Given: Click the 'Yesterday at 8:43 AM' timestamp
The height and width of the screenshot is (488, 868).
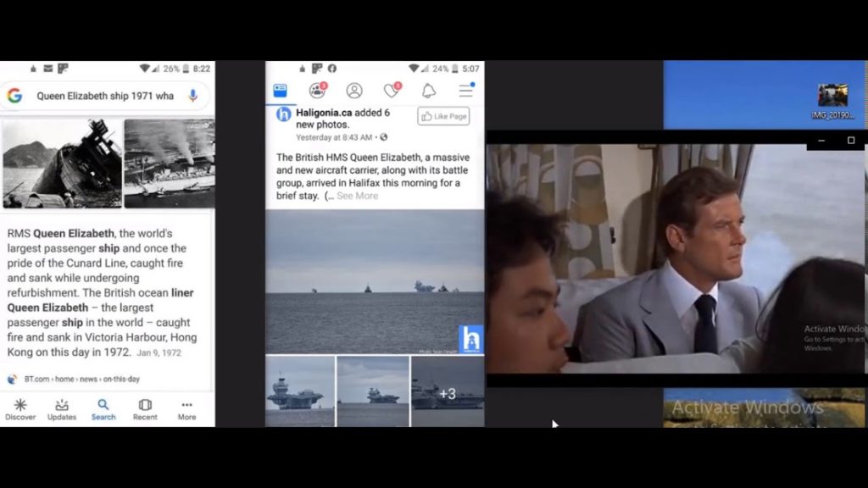Looking at the screenshot, I should tap(334, 137).
